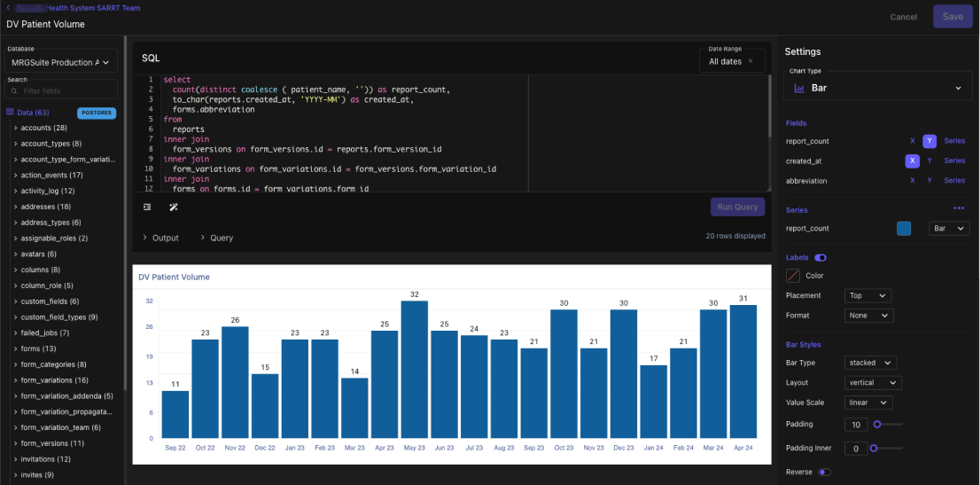
Task: Click the Run Query button
Action: point(736,207)
